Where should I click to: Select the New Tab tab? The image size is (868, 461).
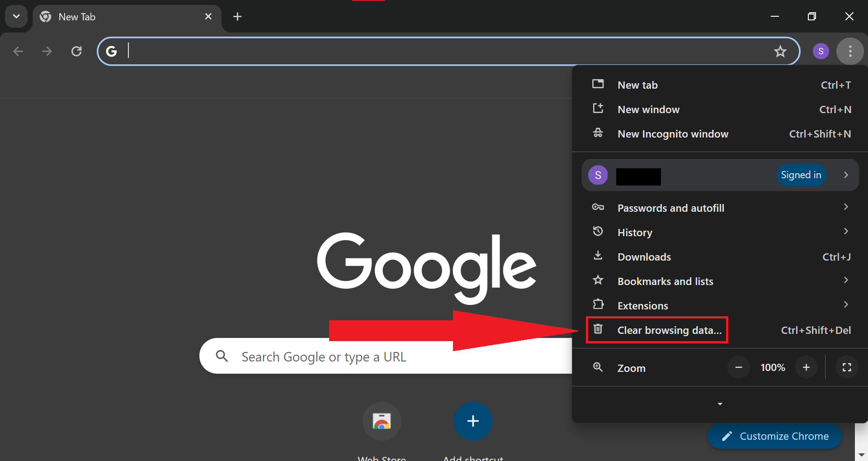click(127, 17)
